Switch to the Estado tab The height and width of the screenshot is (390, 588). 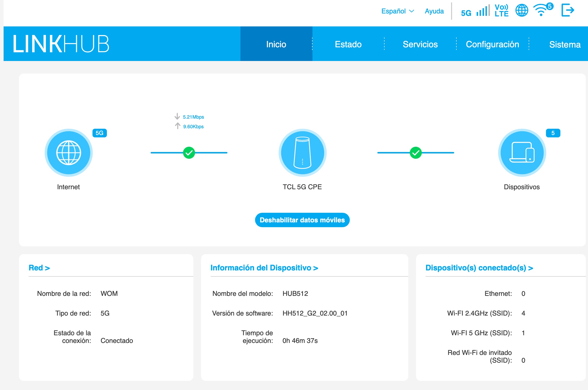pyautogui.click(x=348, y=44)
